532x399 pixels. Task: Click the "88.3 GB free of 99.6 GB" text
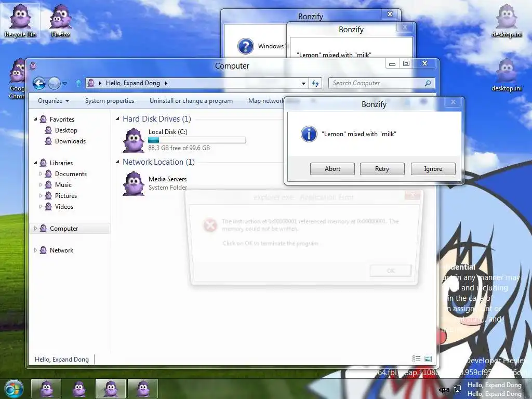click(179, 148)
